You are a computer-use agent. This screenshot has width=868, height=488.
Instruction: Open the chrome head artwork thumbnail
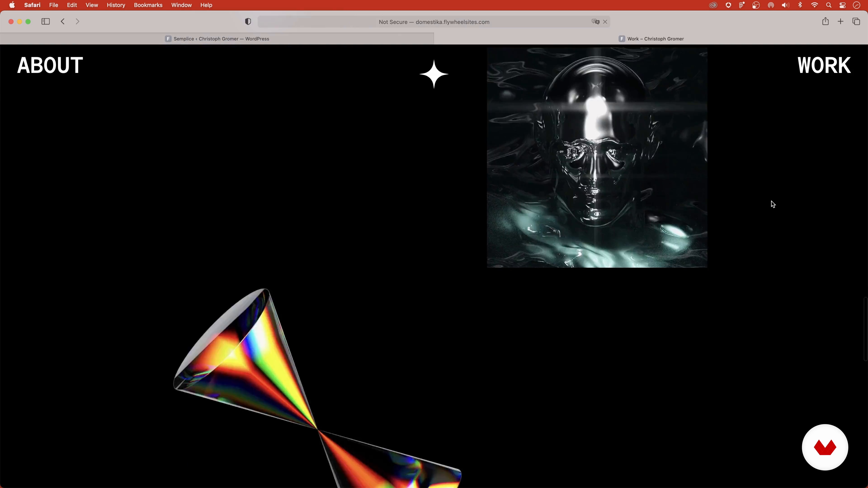(597, 158)
